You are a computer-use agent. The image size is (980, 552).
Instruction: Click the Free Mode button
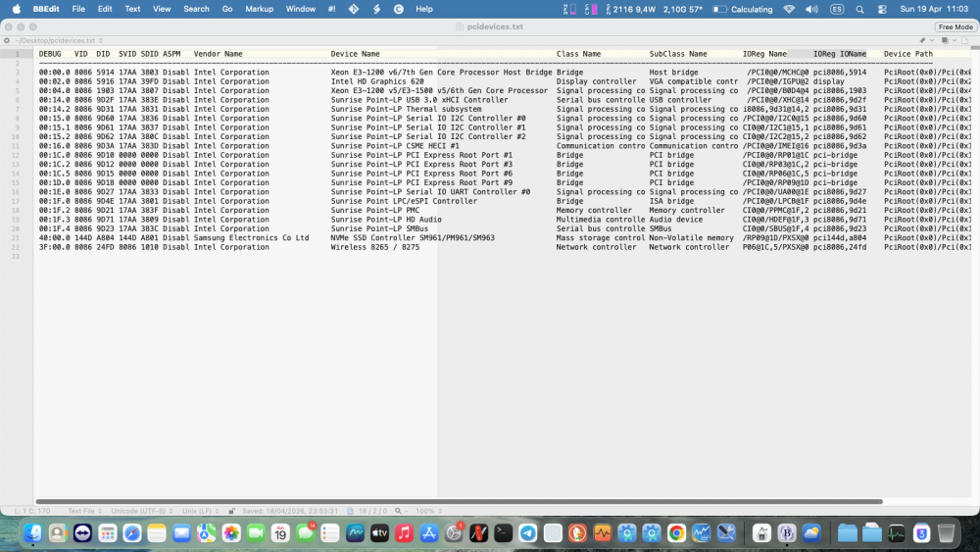point(955,26)
